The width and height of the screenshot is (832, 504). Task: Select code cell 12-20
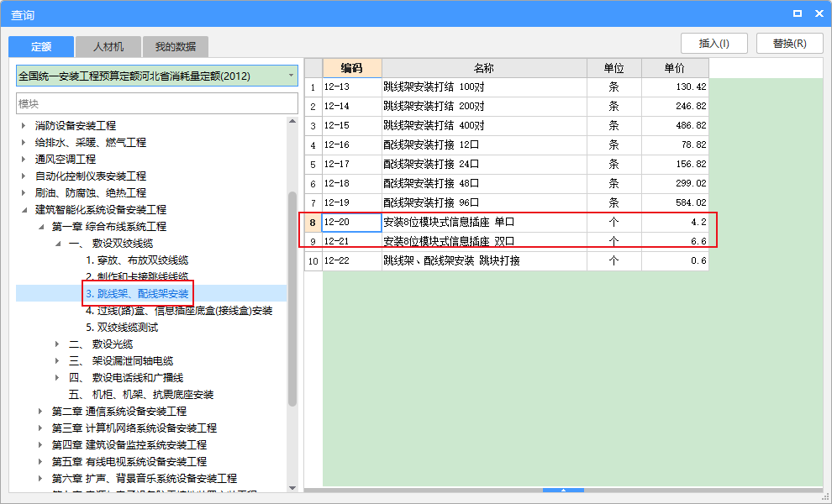(x=352, y=223)
